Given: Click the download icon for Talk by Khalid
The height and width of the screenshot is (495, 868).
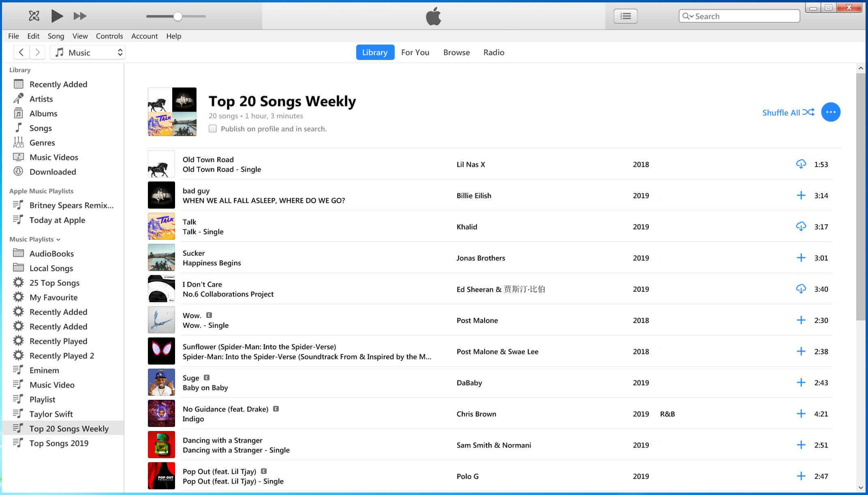Looking at the screenshot, I should click(x=801, y=226).
